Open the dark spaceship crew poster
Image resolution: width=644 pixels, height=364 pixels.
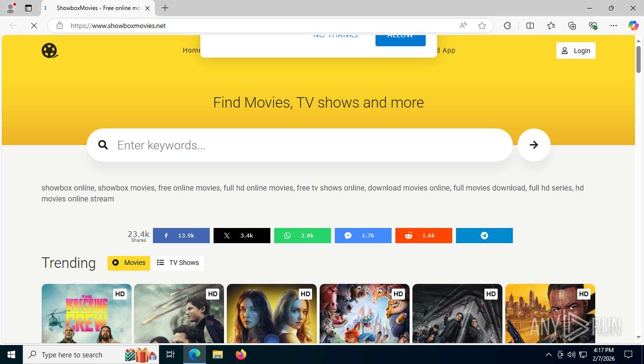coord(457,313)
